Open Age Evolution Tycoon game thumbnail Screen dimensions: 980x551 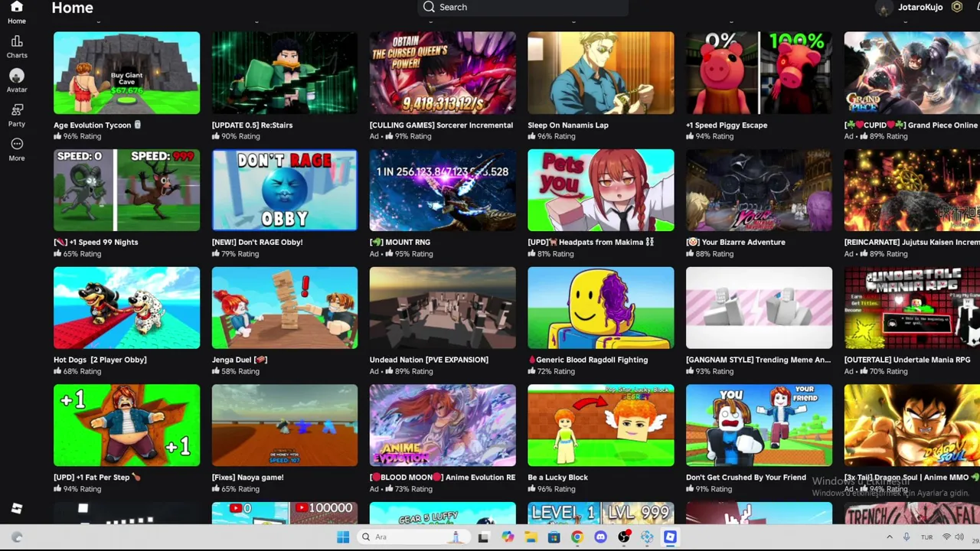[126, 73]
